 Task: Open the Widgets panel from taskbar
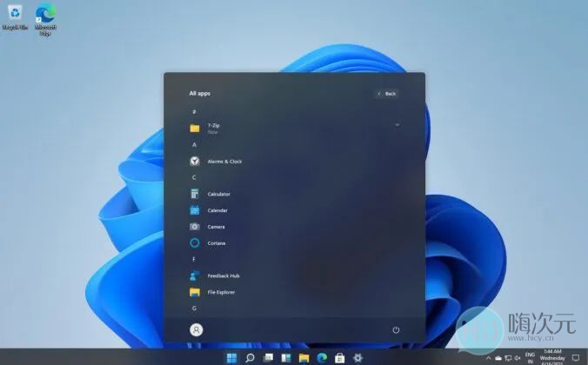[x=286, y=358]
